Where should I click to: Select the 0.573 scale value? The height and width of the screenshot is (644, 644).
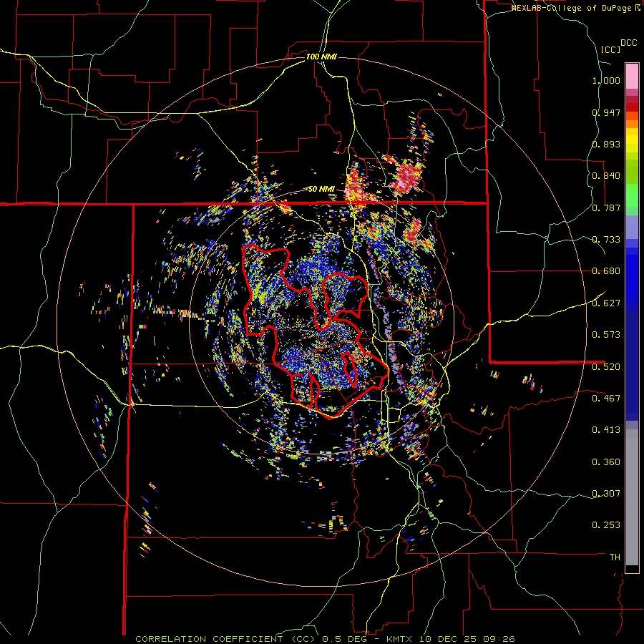pyautogui.click(x=606, y=334)
